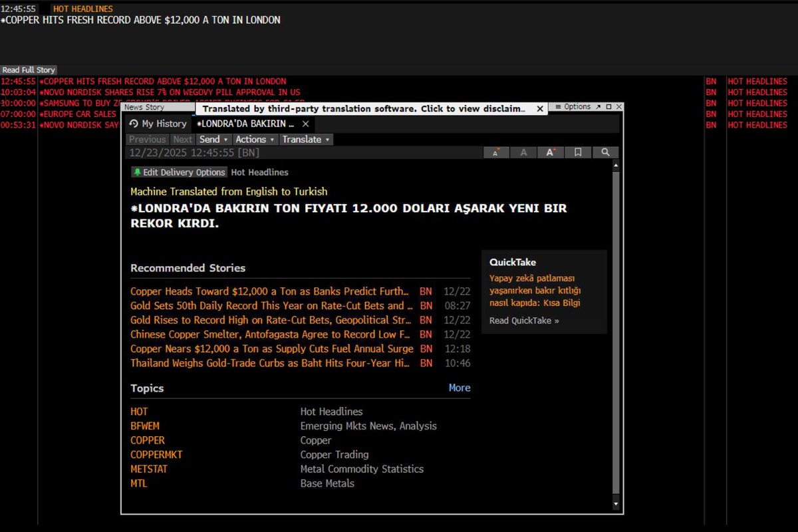Click Read QuickTake link
Screen dimensions: 798x532
click(524, 321)
